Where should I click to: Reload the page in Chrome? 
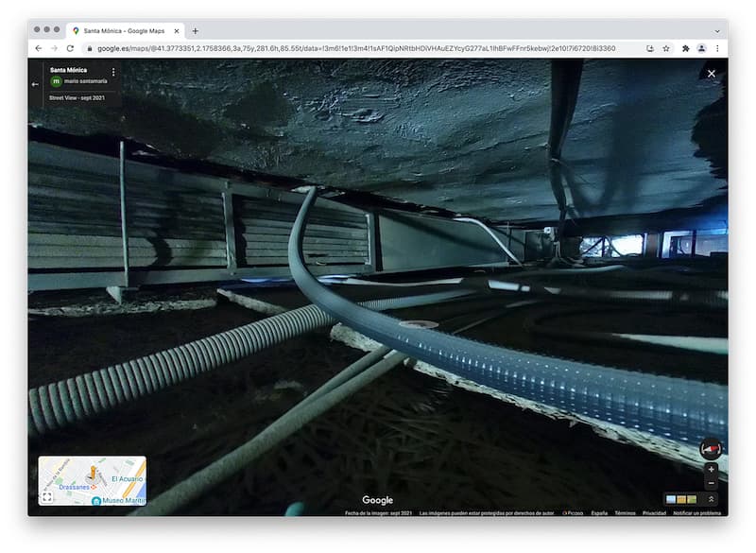click(x=70, y=48)
